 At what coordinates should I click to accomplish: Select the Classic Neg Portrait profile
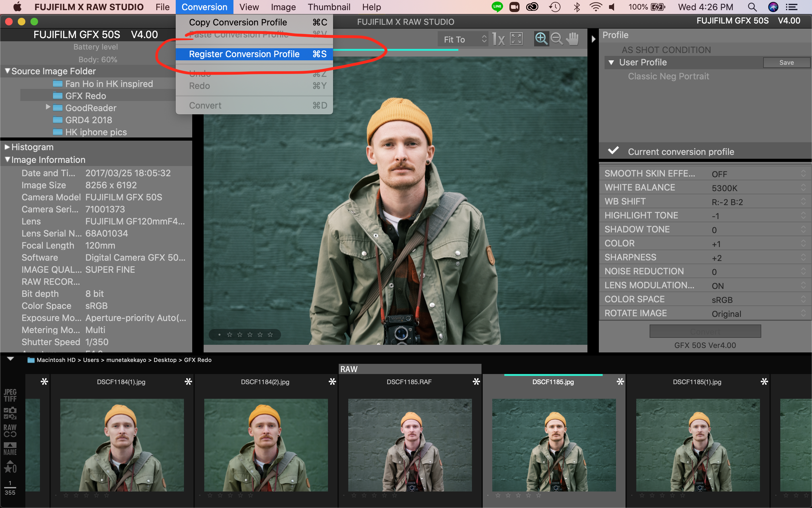pyautogui.click(x=668, y=76)
